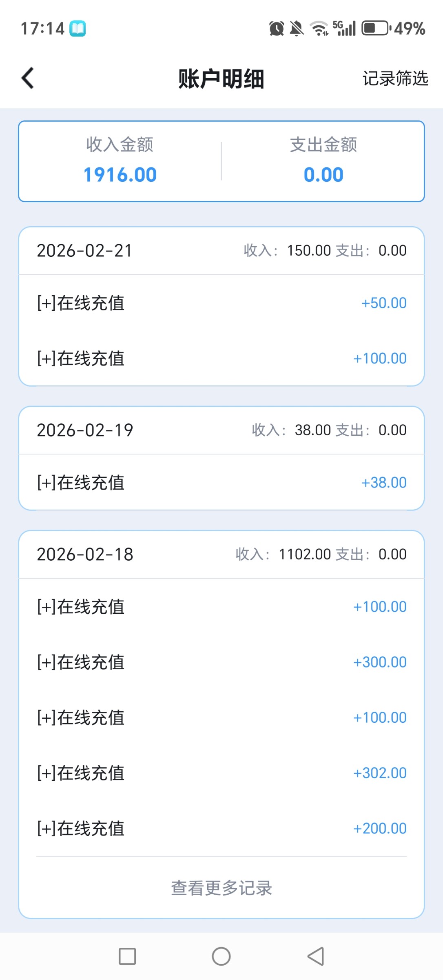Tap the Wi-Fi status icon
Screen dimensions: 443x980
[x=319, y=29]
